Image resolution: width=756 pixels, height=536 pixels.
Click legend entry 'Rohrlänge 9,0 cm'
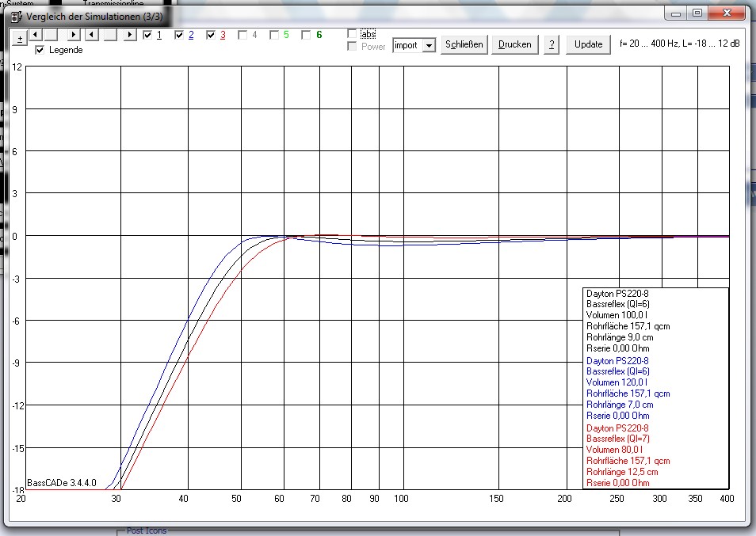[620, 337]
